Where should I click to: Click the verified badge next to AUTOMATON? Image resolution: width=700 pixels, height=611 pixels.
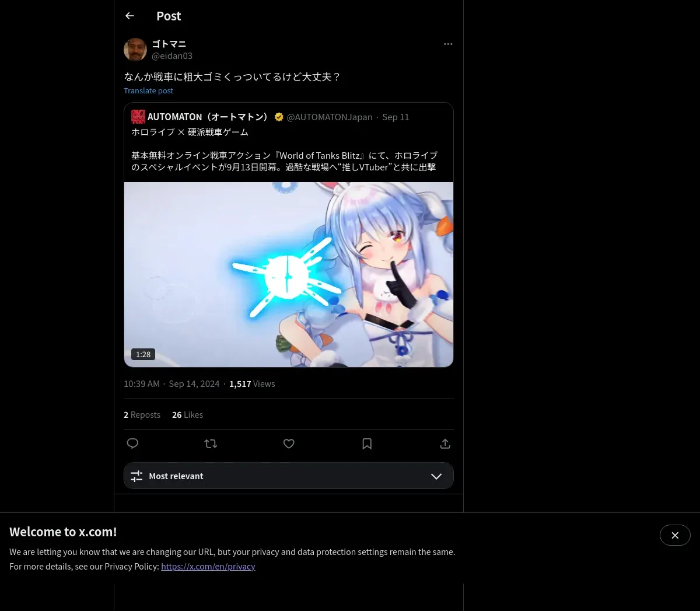(279, 117)
